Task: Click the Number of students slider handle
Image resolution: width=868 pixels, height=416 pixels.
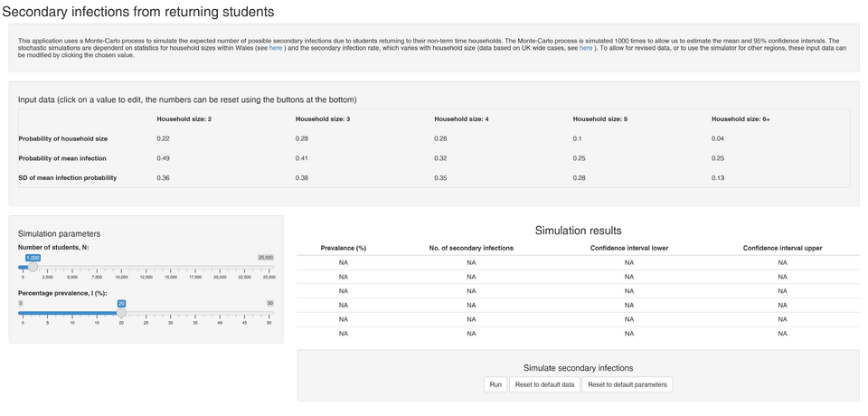Action: (x=33, y=267)
